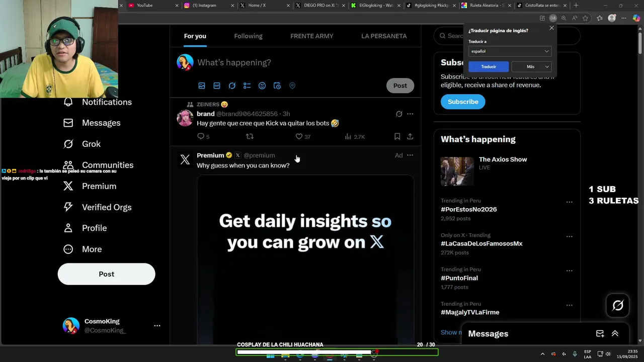Open Premium ad video thumbnail
The height and width of the screenshot is (362, 644).
coord(305,260)
